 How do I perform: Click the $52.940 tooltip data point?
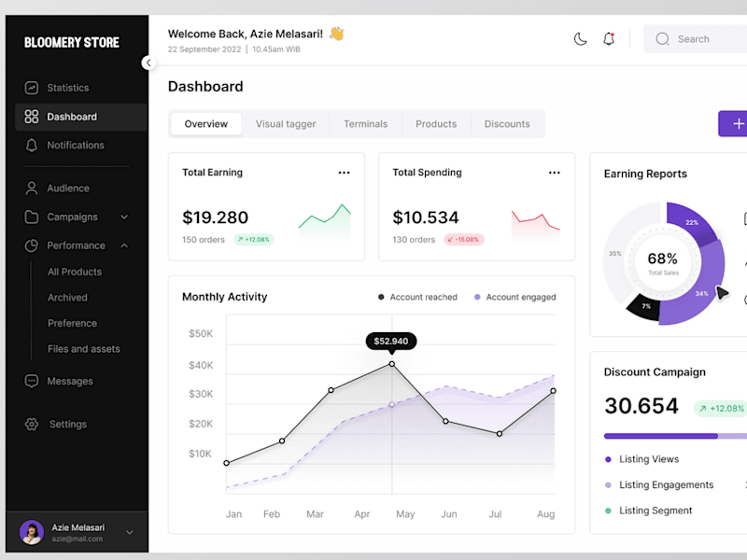391,364
